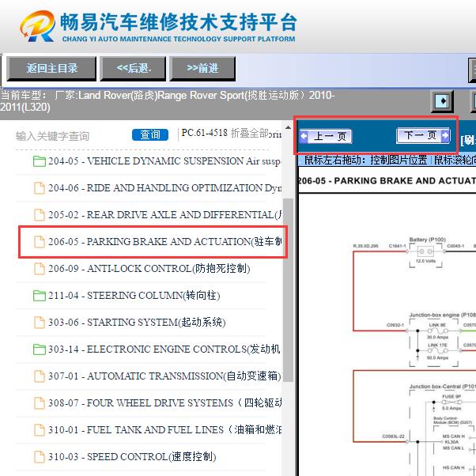476x476 pixels.
Task: Click document icon for 204-06 Ride and Handling
Action: [x=40, y=188]
